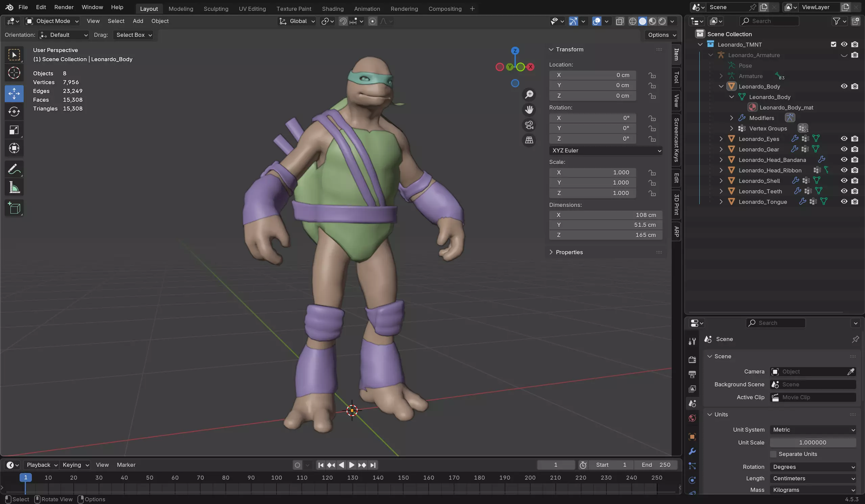Collapse the Transform panel
The width and height of the screenshot is (865, 504).
click(551, 49)
